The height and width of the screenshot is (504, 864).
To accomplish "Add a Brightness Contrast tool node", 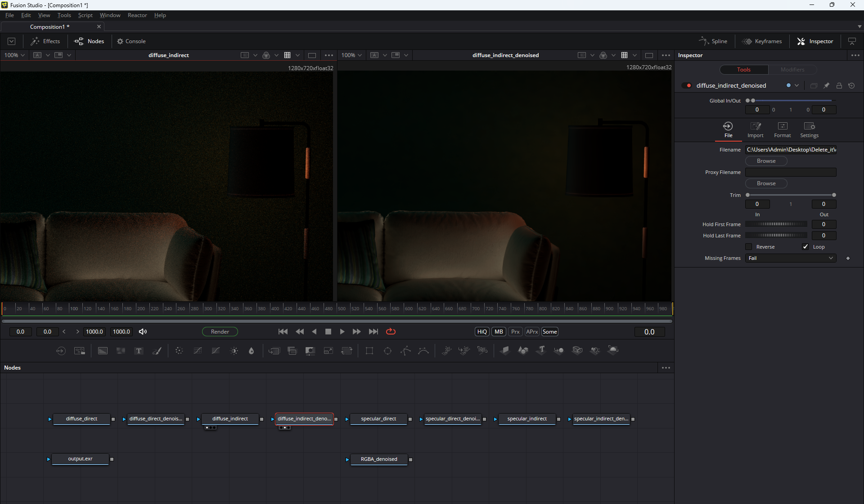I will click(234, 351).
